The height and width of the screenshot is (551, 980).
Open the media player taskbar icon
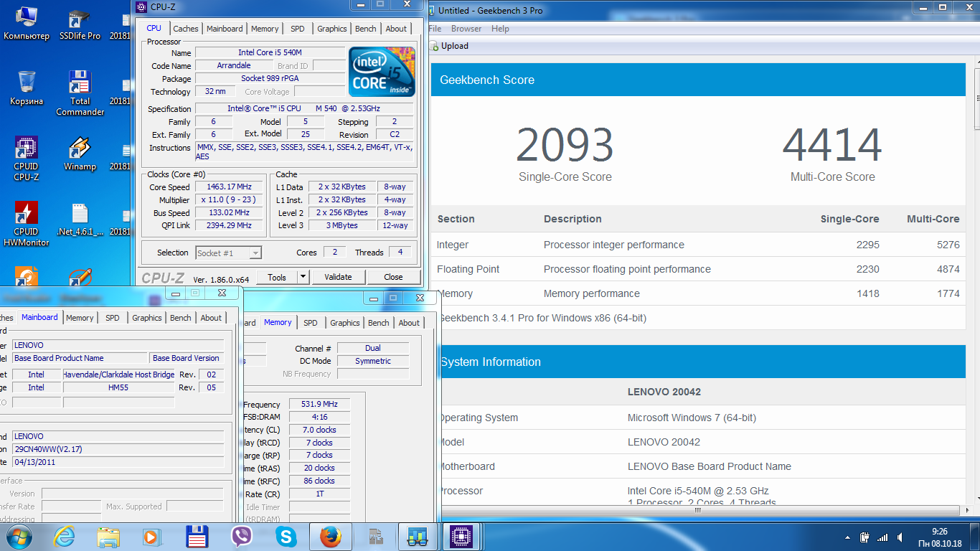pos(151,537)
